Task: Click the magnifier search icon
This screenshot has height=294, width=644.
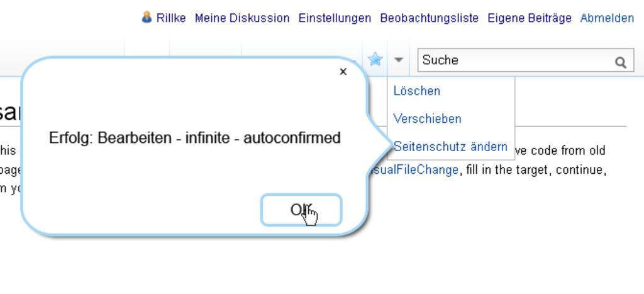Action: click(x=621, y=62)
